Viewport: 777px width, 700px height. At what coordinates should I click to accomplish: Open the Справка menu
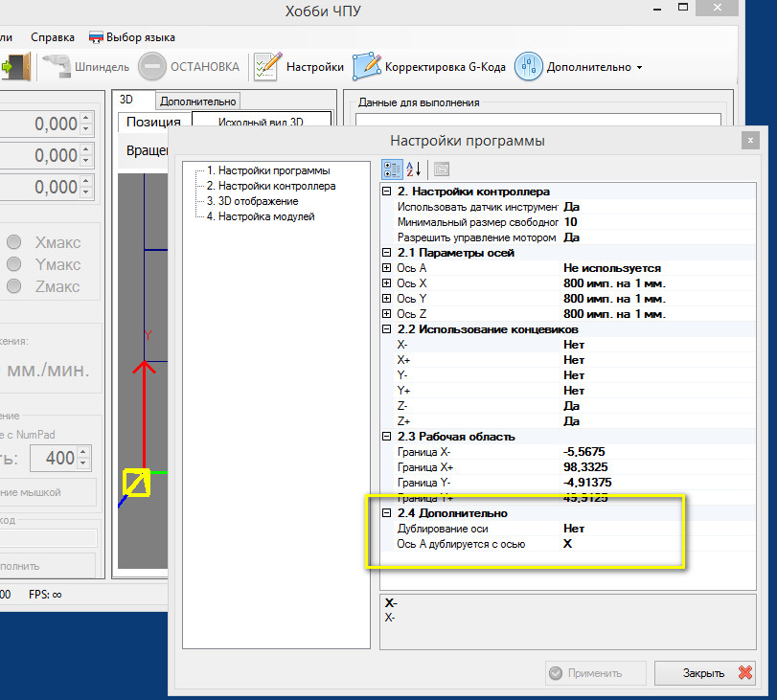[x=53, y=37]
